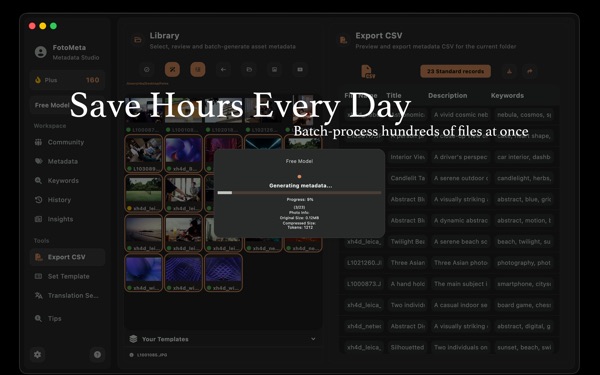The image size is (600, 375).
Task: Click the Your Templates stack icon
Action: click(133, 339)
